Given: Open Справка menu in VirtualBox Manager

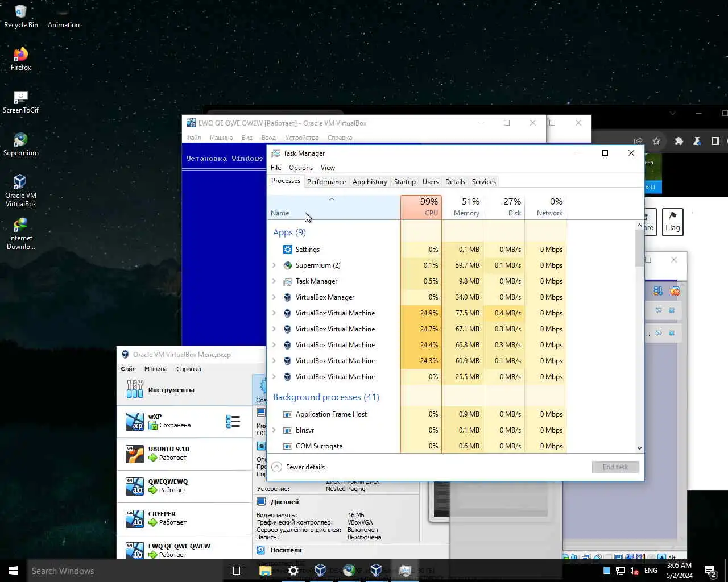Looking at the screenshot, I should (x=188, y=369).
